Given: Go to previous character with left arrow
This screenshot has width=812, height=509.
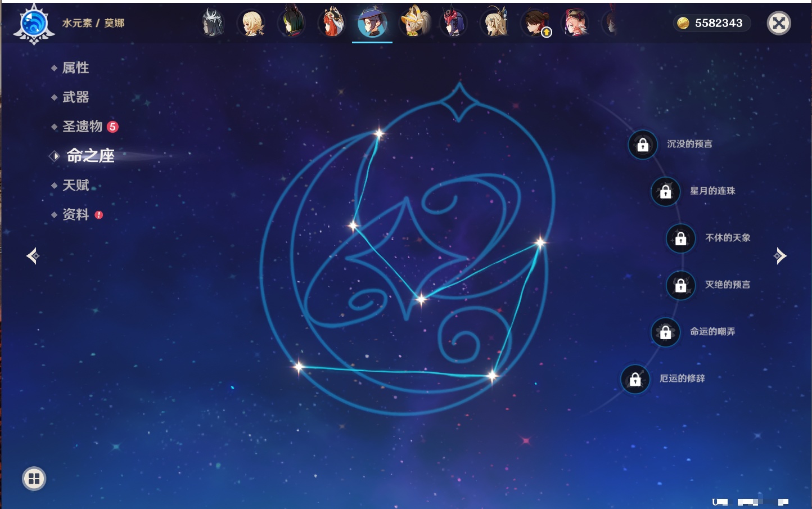Looking at the screenshot, I should tap(33, 256).
